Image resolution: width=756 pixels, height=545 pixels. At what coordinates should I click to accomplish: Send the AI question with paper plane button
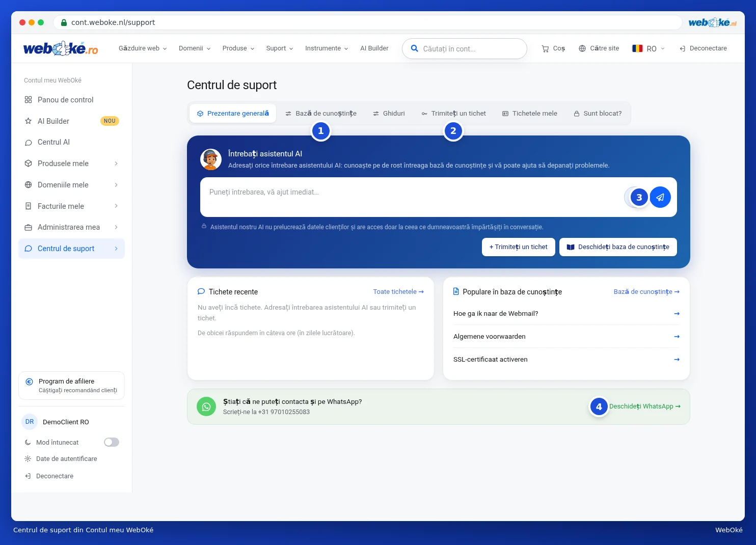tap(660, 197)
